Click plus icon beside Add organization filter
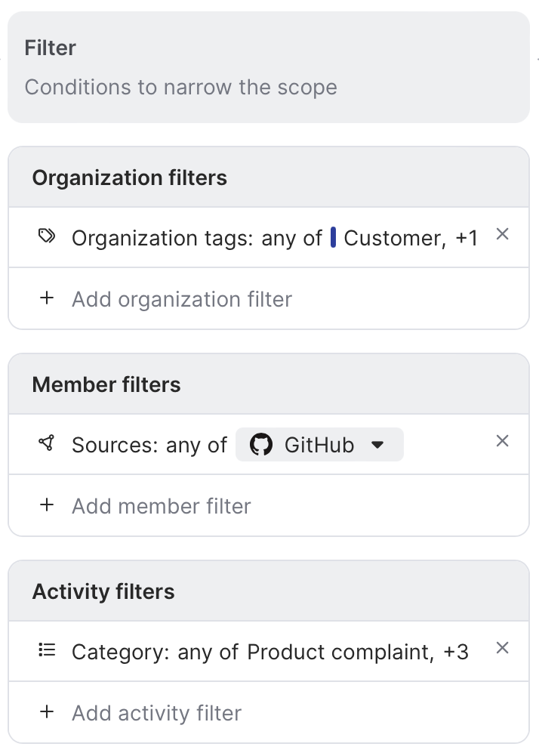539x756 pixels. coord(47,298)
